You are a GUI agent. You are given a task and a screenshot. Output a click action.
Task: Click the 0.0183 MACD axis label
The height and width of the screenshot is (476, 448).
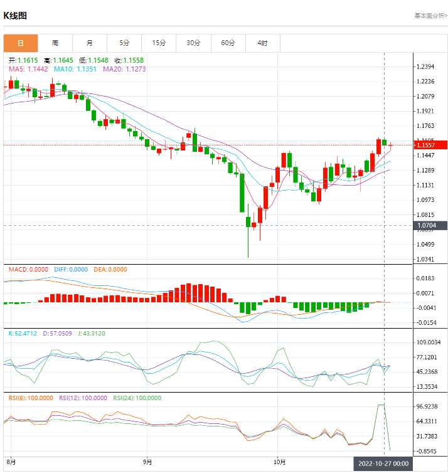pos(425,278)
